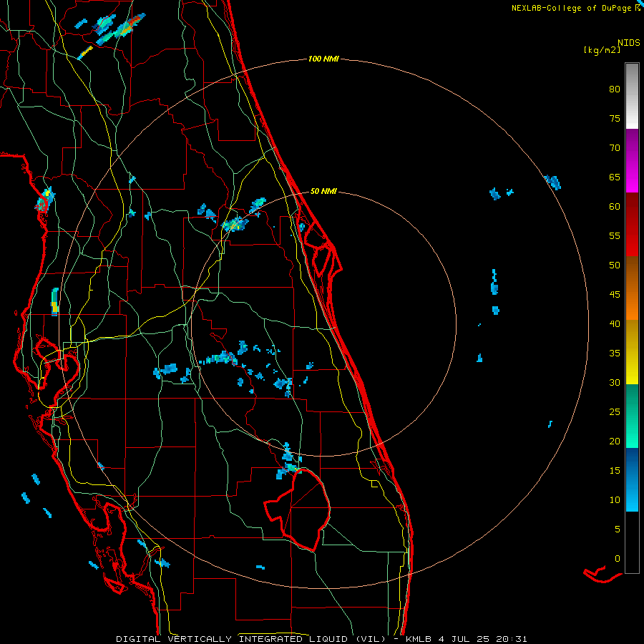Select the 70 value on color scale

pyautogui.click(x=615, y=148)
